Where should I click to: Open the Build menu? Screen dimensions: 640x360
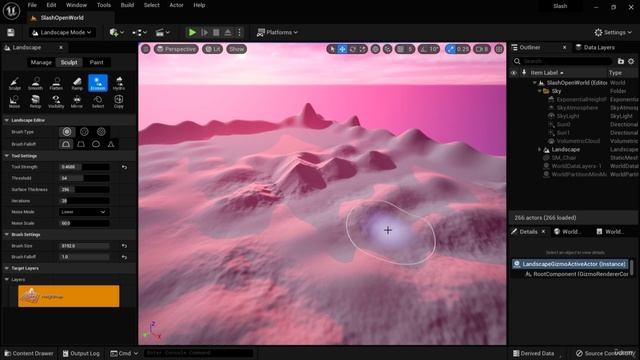tap(127, 5)
